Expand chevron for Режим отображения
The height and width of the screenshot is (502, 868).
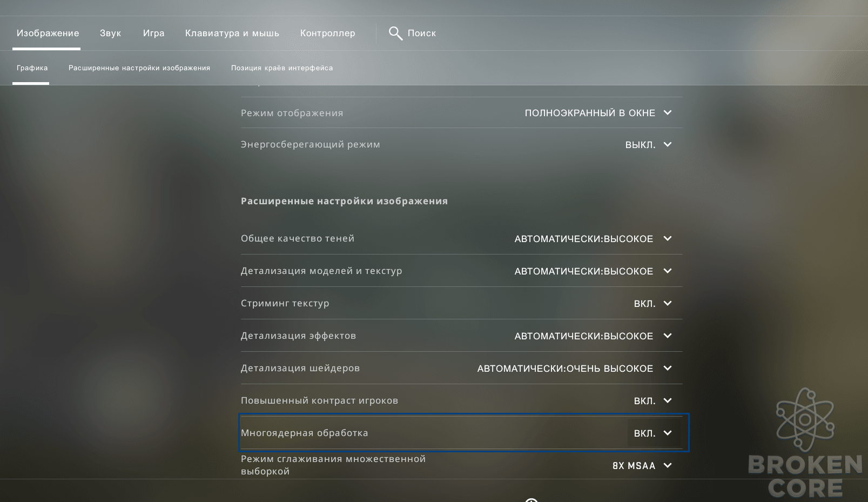pos(668,113)
